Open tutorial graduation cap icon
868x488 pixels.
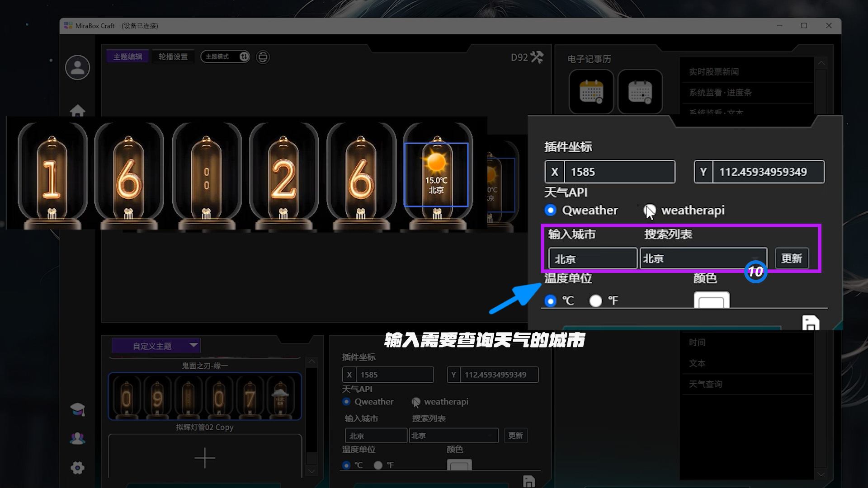point(77,409)
